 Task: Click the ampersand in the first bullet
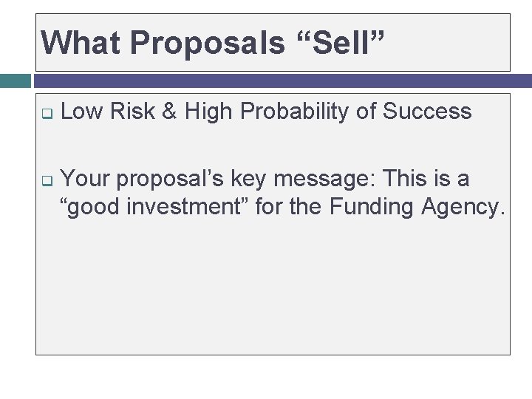tap(169, 112)
